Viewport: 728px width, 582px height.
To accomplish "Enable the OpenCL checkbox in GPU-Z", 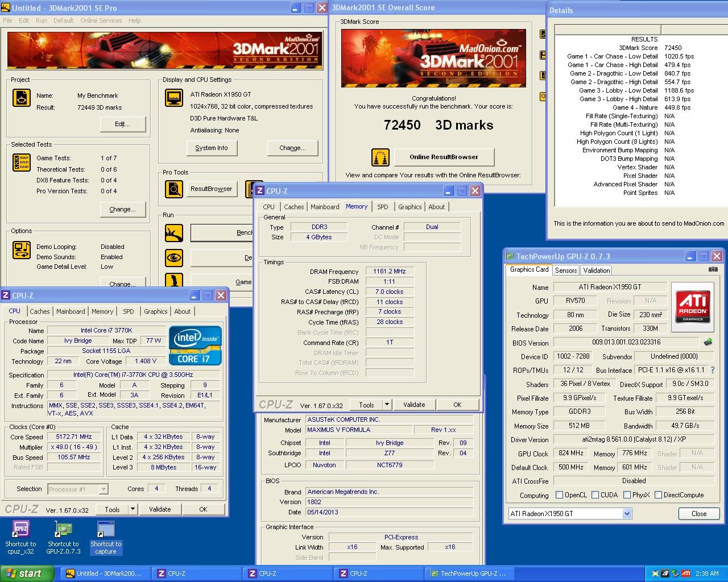I will [x=559, y=494].
